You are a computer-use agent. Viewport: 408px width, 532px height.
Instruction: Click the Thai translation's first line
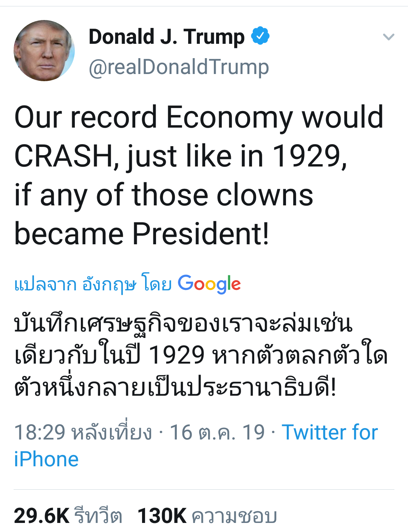[x=183, y=324]
